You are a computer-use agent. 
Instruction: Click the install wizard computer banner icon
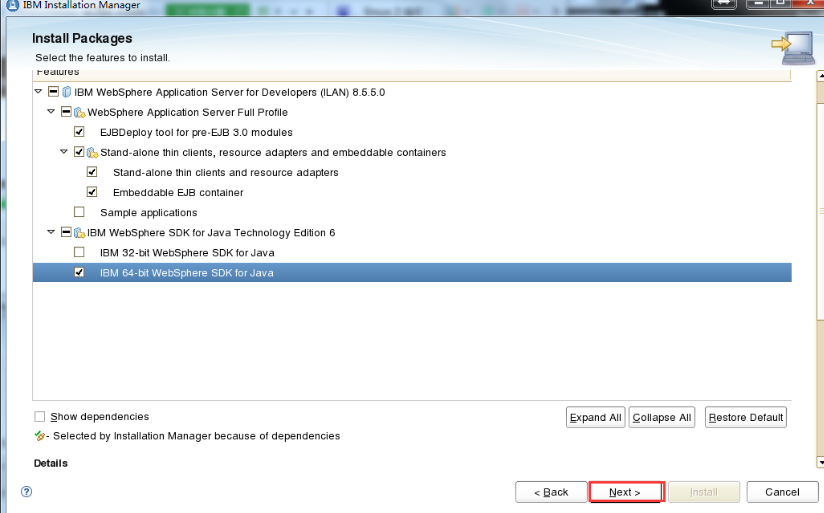794,48
